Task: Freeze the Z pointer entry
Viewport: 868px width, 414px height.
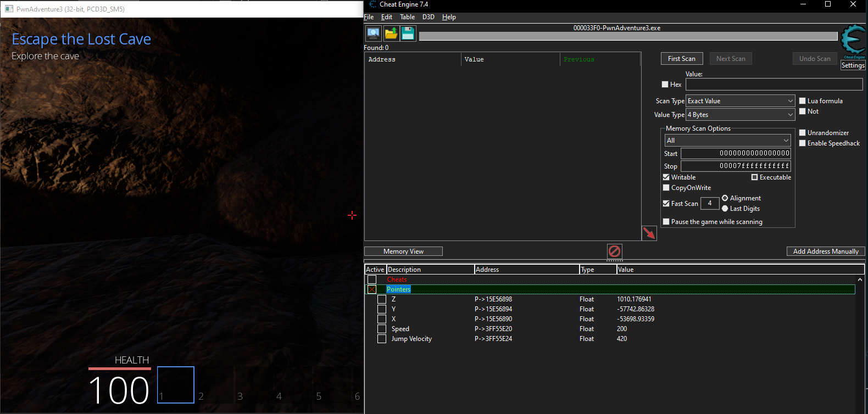Action: [382, 299]
